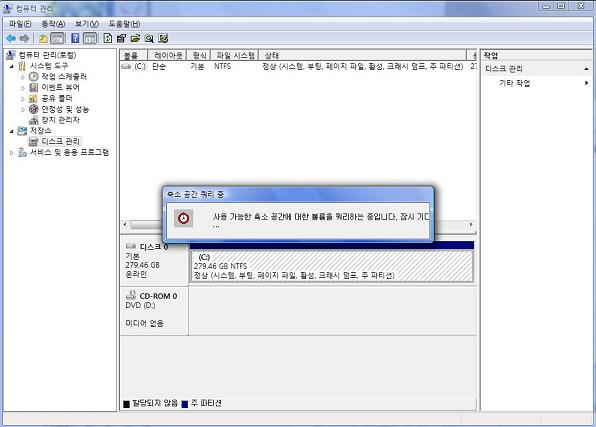Click the 안정성 및 성능 gauge icon
This screenshot has height=427, width=596.
34,109
